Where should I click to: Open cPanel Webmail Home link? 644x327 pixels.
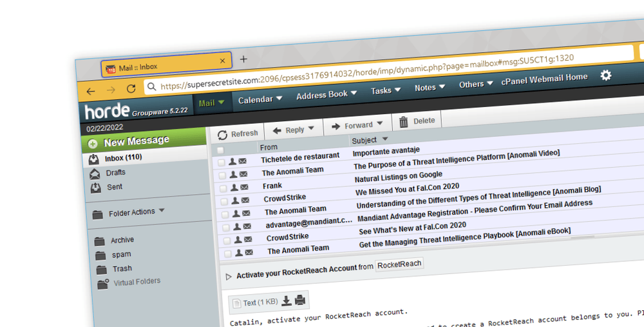pyautogui.click(x=544, y=79)
